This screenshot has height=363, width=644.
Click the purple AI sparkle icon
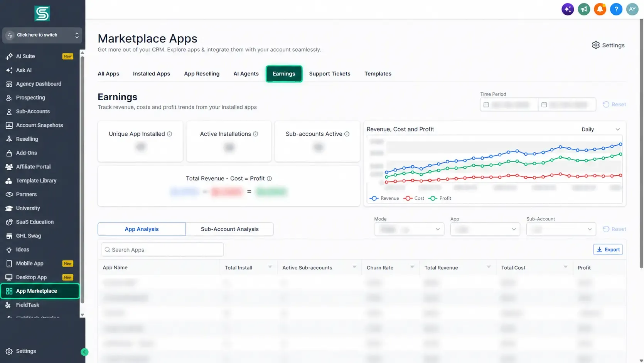tap(568, 9)
